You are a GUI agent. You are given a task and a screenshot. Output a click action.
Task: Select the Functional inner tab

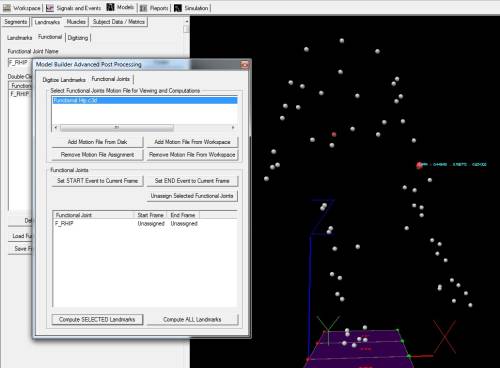(x=50, y=37)
